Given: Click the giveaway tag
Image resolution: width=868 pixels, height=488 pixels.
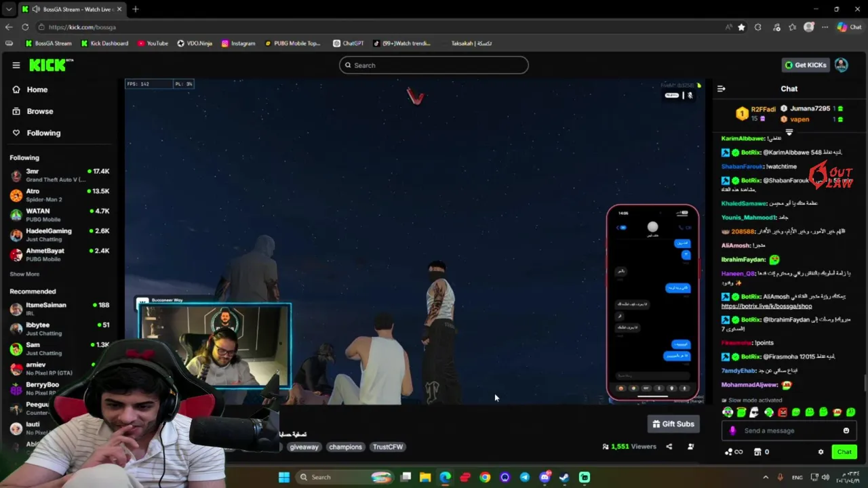Looking at the screenshot, I should pos(304,447).
